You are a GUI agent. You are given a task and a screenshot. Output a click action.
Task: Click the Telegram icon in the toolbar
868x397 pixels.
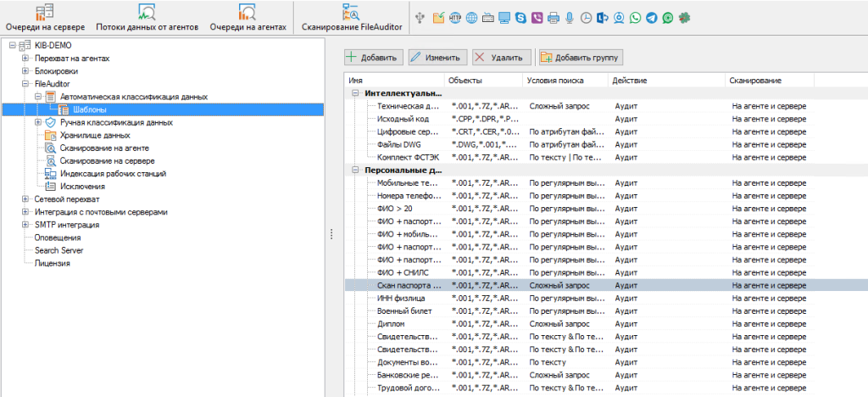651,18
